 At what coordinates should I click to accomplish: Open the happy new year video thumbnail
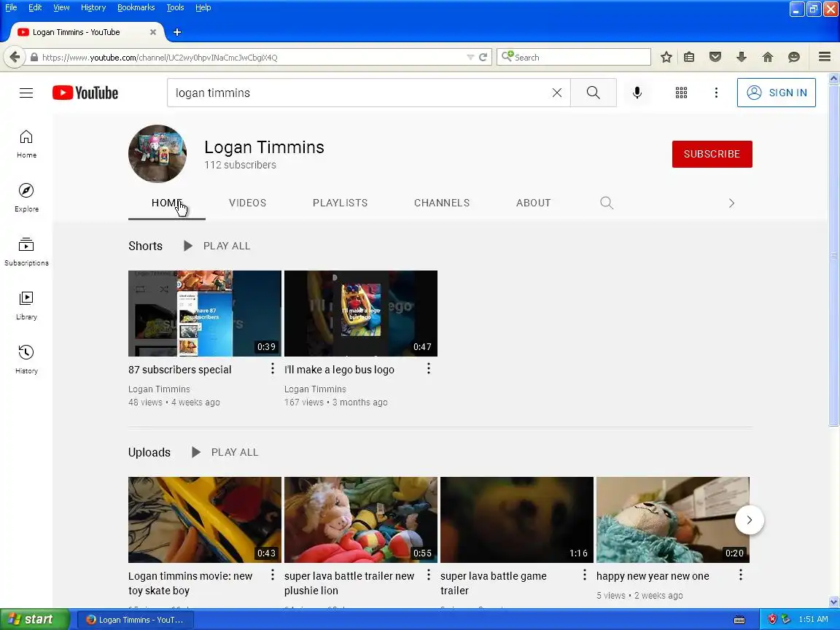(673, 520)
